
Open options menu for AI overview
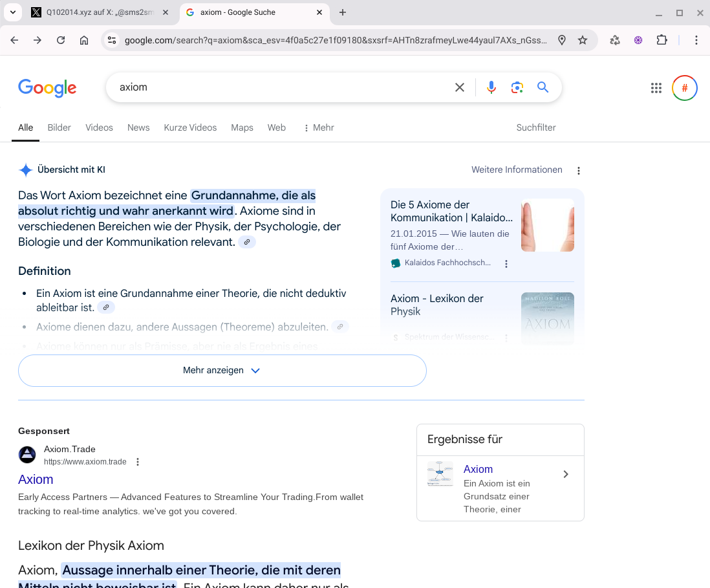(579, 171)
